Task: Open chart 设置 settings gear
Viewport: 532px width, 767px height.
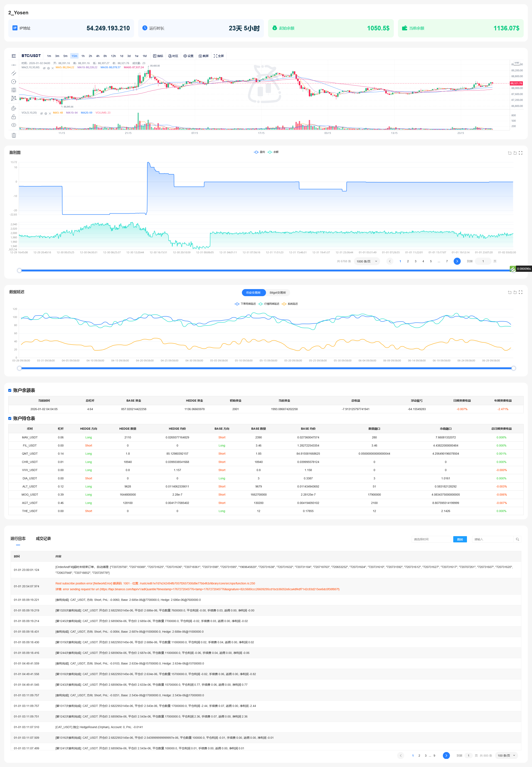Action: (188, 56)
